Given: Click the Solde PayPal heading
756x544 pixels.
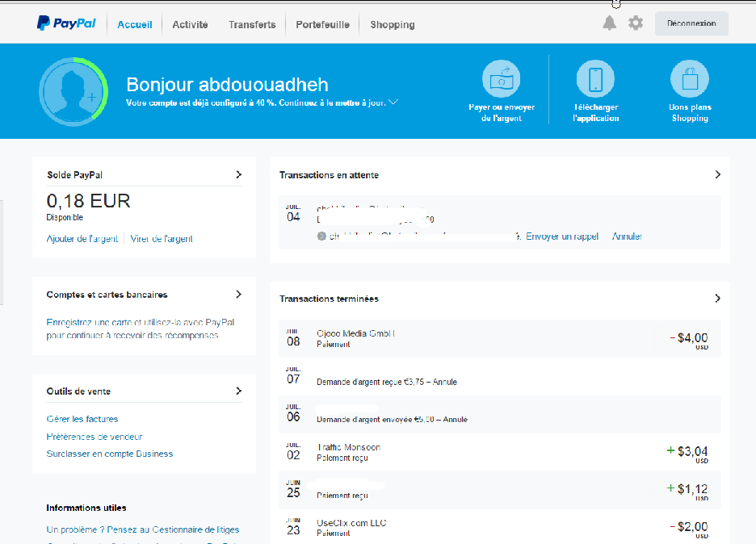Looking at the screenshot, I should pyautogui.click(x=74, y=175).
